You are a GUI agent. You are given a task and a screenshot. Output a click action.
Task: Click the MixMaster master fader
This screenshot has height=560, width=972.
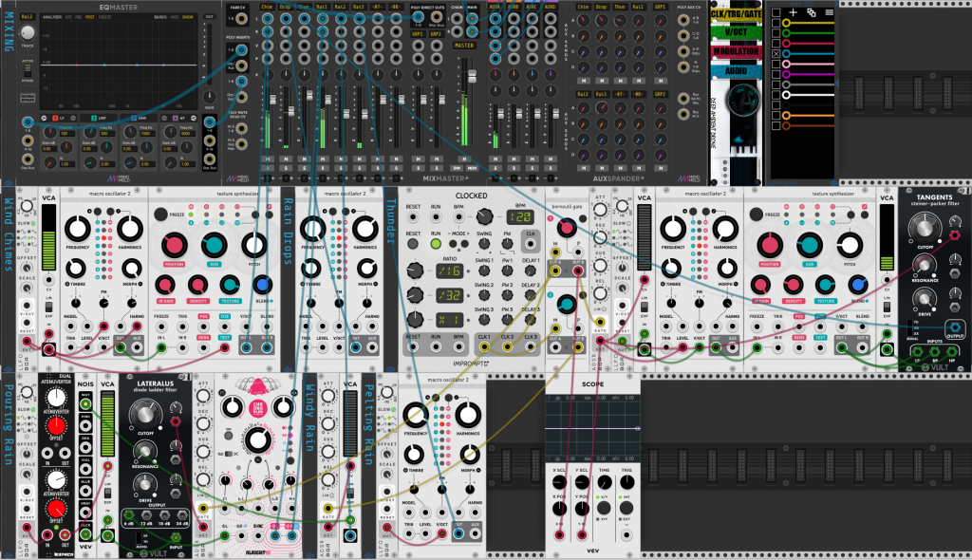472,76
